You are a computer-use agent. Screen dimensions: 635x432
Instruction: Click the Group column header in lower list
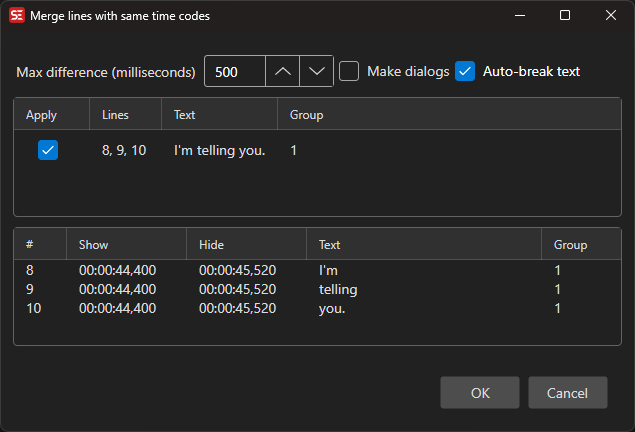[x=581, y=245]
